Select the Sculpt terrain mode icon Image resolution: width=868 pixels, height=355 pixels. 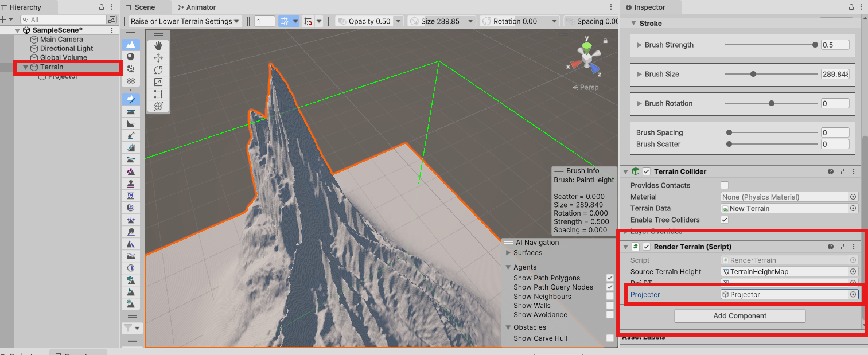pyautogui.click(x=131, y=44)
